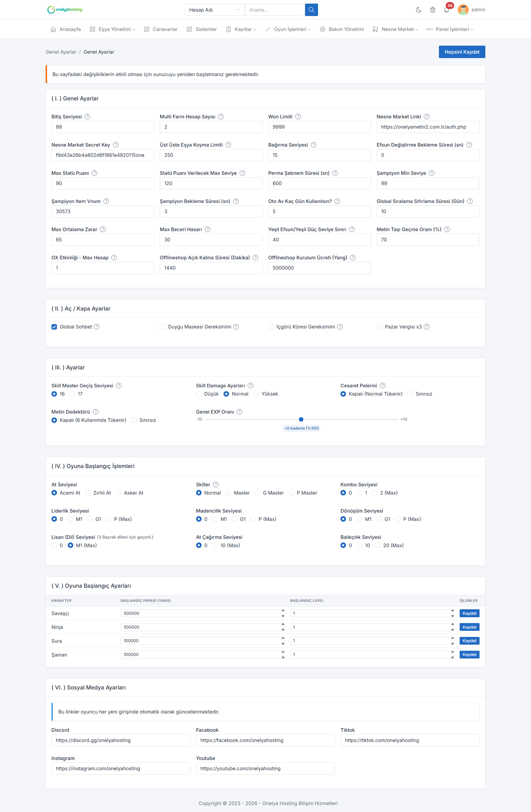531x812 pixels.
Task: Open help tooltip for Bağırma Seviyesi
Action: (x=314, y=145)
